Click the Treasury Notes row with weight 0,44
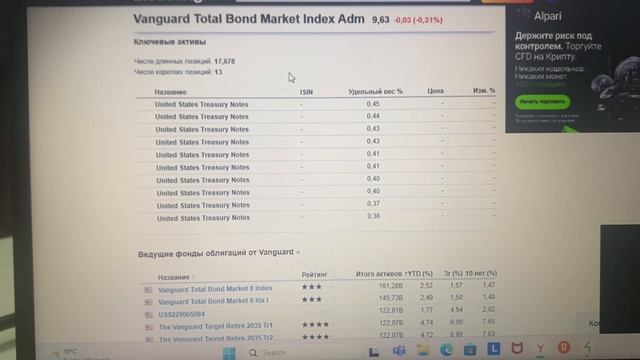This screenshot has width=640, height=360. [316, 116]
